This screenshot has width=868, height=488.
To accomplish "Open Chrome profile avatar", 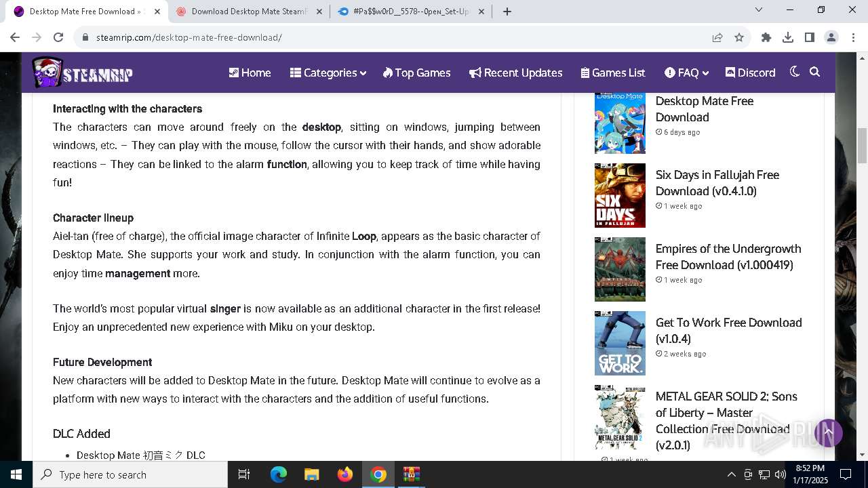I will [x=831, y=37].
